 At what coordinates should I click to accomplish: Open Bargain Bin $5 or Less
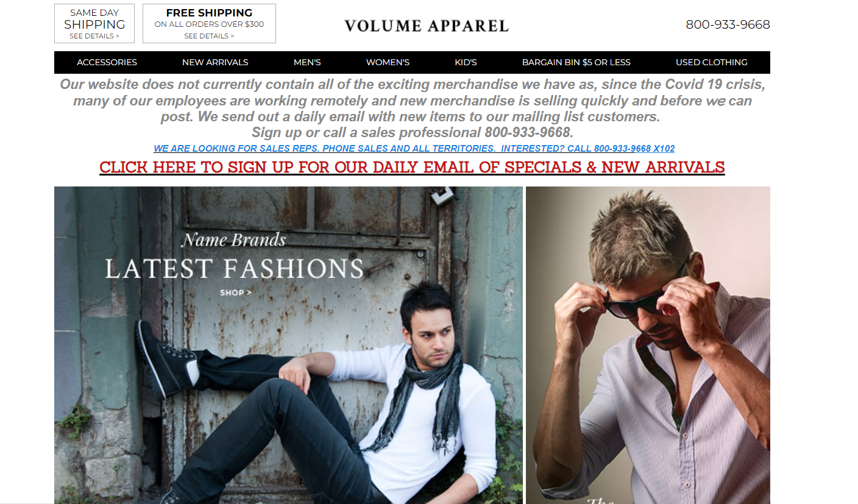click(x=576, y=62)
